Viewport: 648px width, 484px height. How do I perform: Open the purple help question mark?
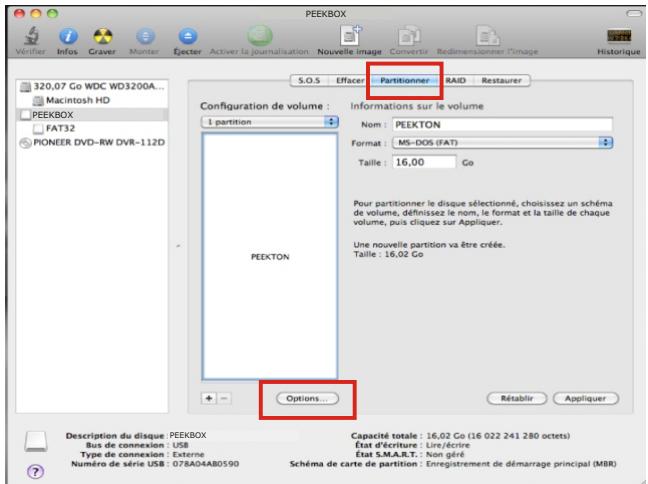[x=36, y=471]
